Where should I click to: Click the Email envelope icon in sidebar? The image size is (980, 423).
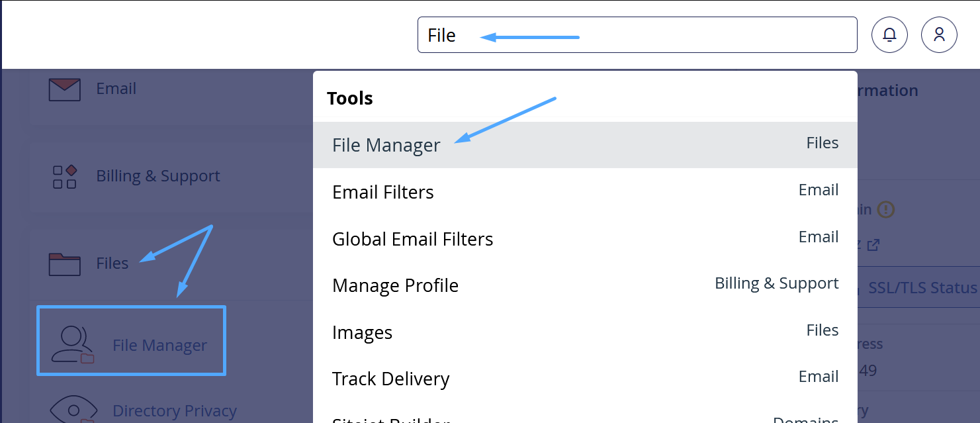[64, 89]
